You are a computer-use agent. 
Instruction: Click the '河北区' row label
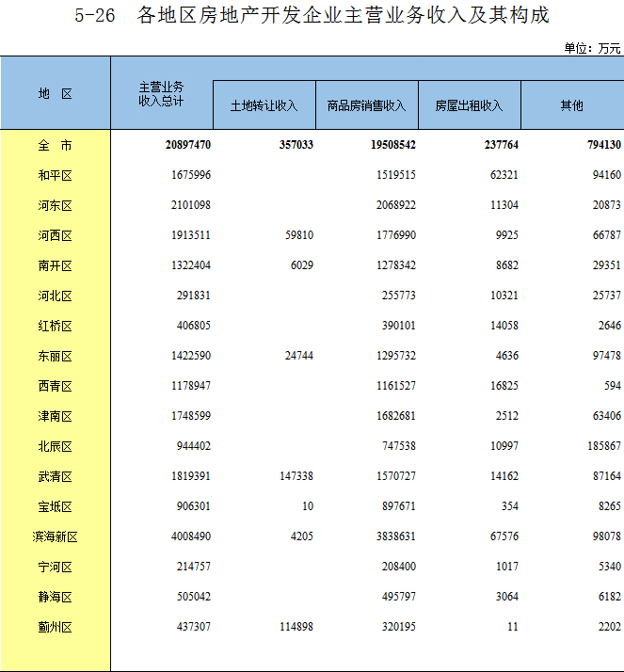point(55,296)
